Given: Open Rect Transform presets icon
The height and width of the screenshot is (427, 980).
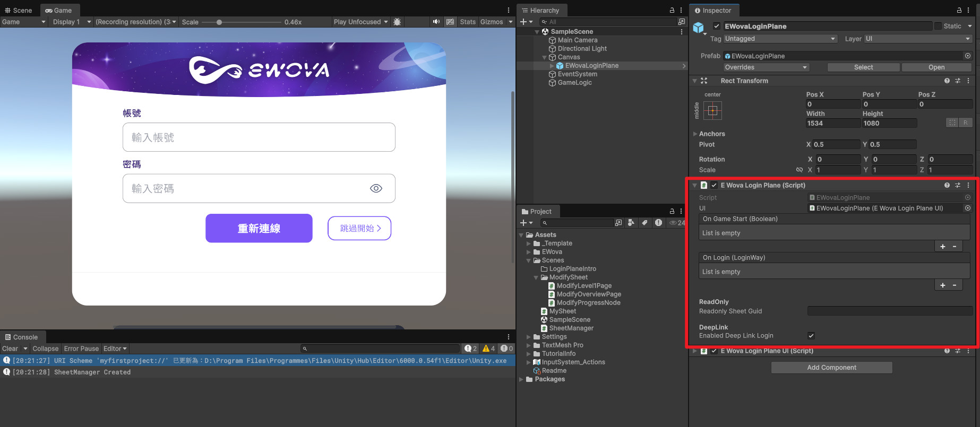Looking at the screenshot, I should 958,81.
